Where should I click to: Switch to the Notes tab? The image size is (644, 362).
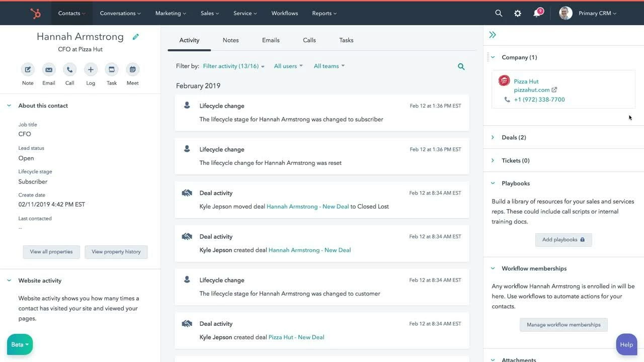(x=230, y=40)
